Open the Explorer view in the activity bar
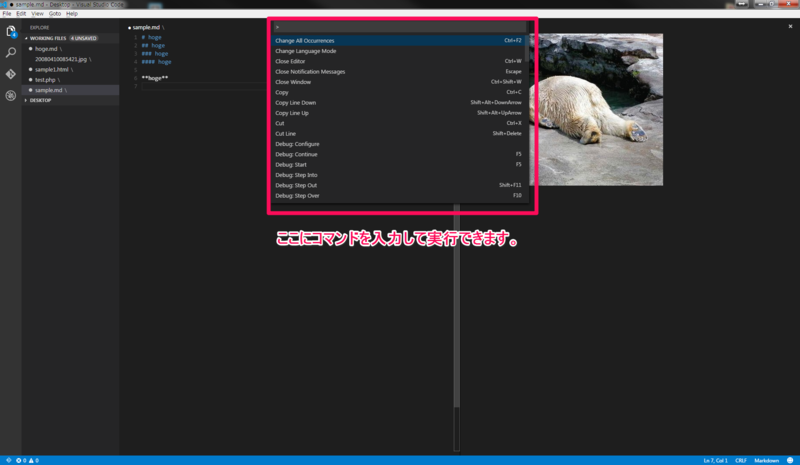This screenshot has height=465, width=800. (11, 32)
